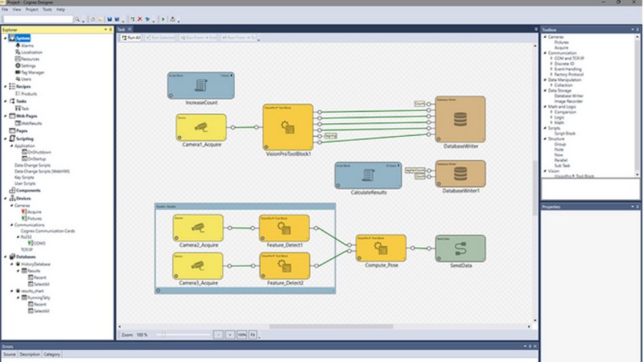Click the green play run icon in the toolbar

click(x=163, y=19)
